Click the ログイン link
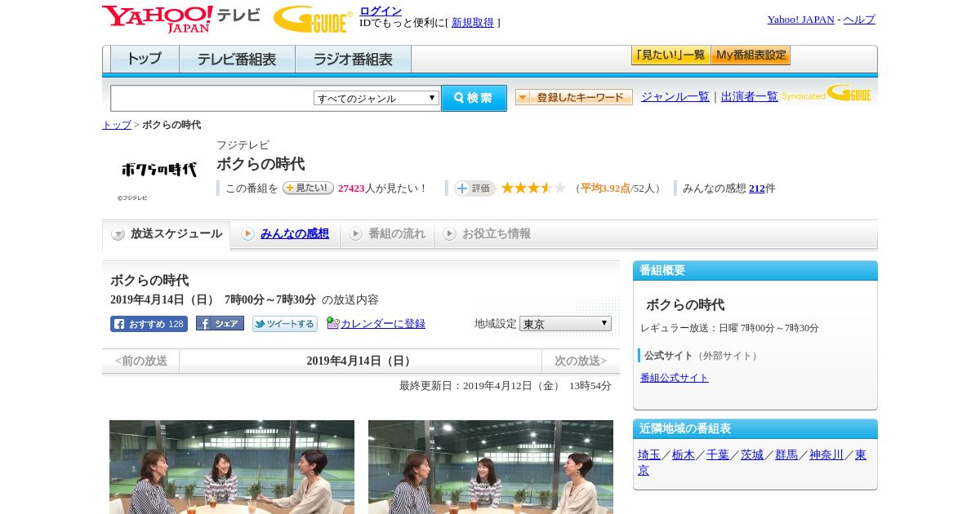 (x=381, y=11)
